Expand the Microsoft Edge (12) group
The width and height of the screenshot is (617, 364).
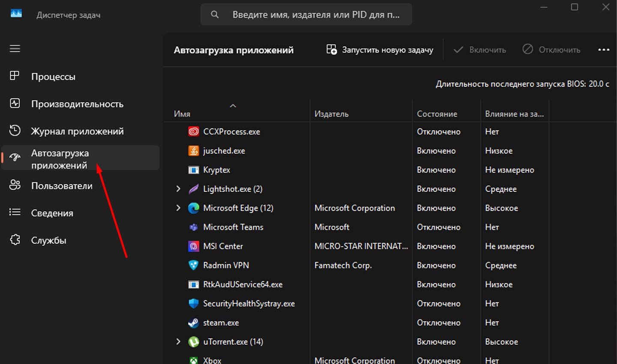coord(178,208)
